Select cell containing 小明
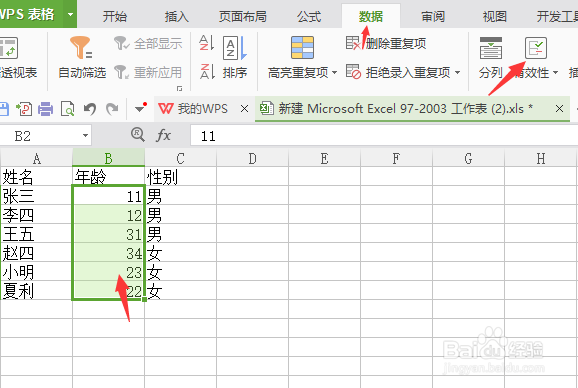578x388 pixels. click(x=36, y=272)
